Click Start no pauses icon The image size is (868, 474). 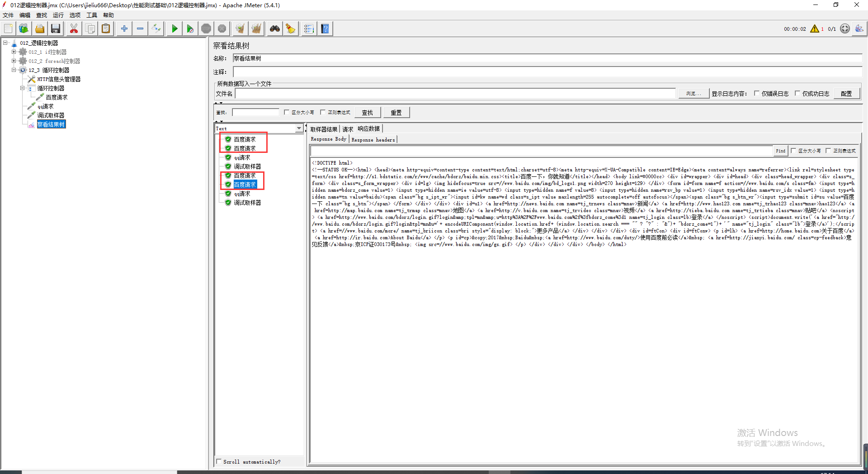[190, 28]
